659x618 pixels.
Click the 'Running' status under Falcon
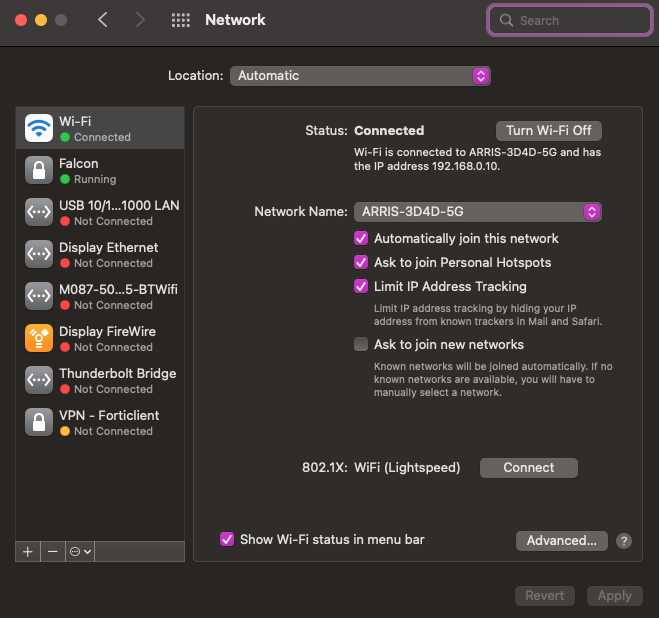pyautogui.click(x=95, y=180)
